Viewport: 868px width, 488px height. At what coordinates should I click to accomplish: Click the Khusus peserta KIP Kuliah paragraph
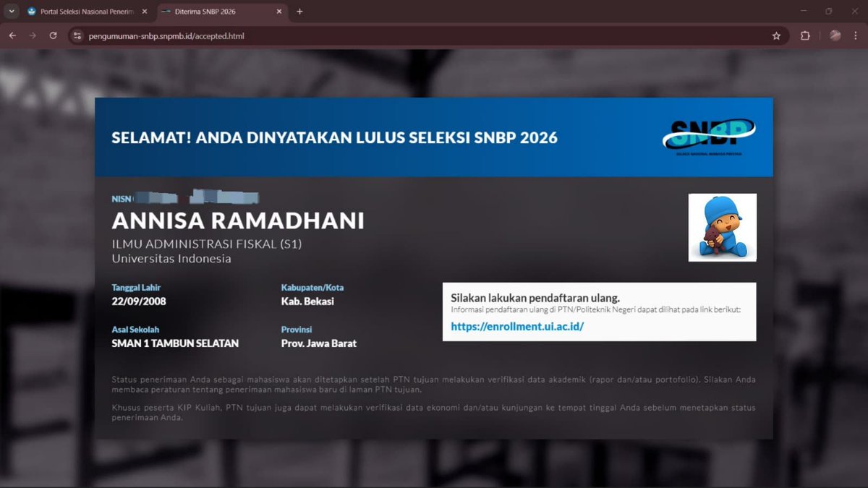pyautogui.click(x=434, y=413)
